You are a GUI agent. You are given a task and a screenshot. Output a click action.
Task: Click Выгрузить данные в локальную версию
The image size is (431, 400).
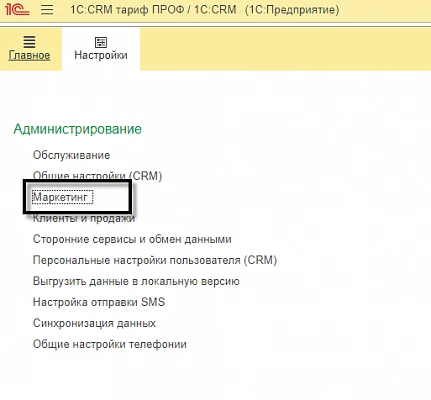pos(136,281)
